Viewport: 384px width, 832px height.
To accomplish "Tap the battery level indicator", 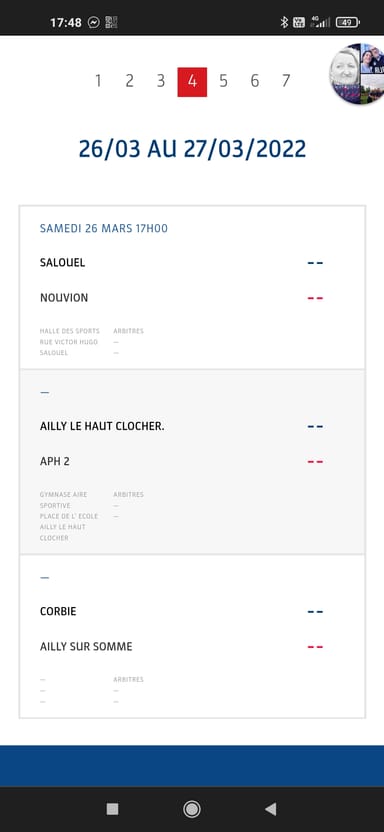I will point(347,22).
